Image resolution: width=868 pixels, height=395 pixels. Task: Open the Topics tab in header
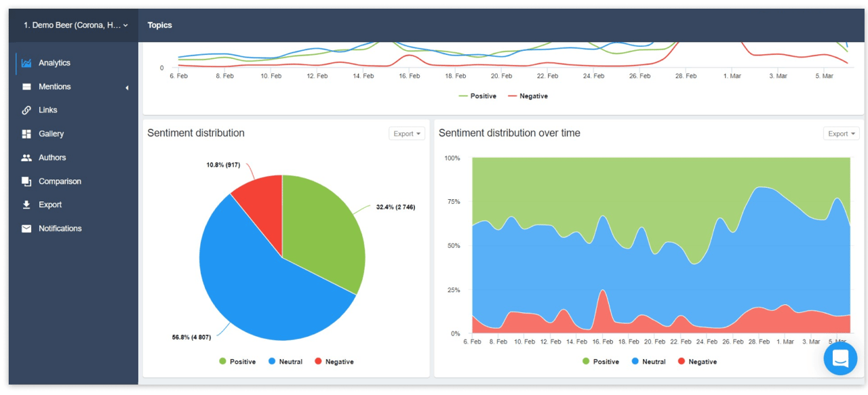coord(160,25)
